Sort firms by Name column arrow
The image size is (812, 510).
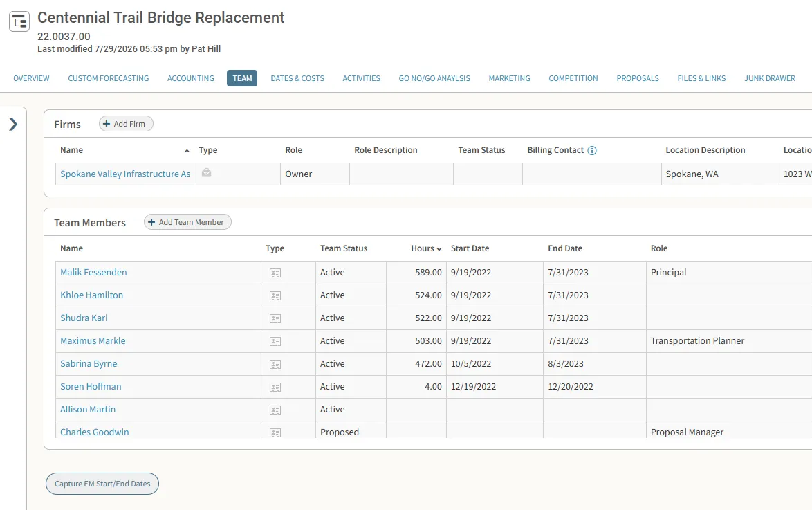187,151
